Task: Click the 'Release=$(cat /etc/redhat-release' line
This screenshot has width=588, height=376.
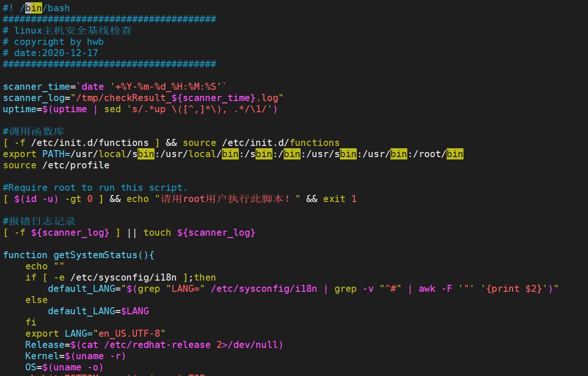Action: click(x=154, y=345)
